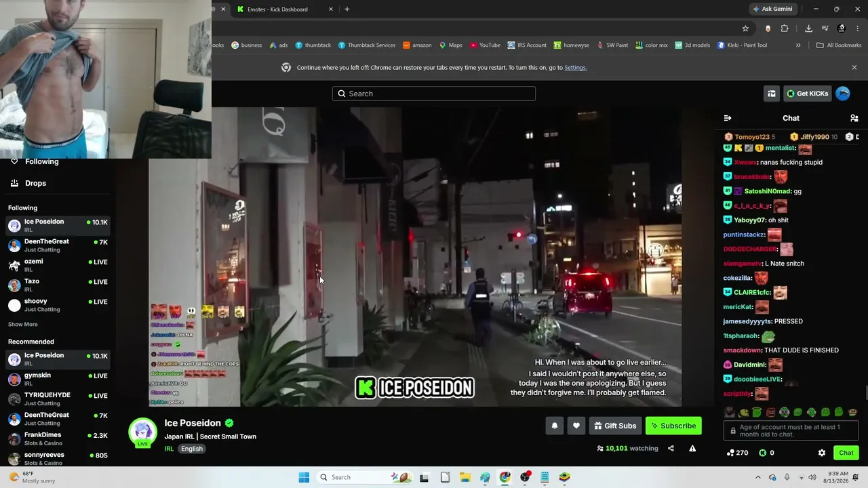Image resolution: width=868 pixels, height=488 pixels.
Task: Open the BlueStacks icon on the taskbar
Action: pyautogui.click(x=564, y=477)
